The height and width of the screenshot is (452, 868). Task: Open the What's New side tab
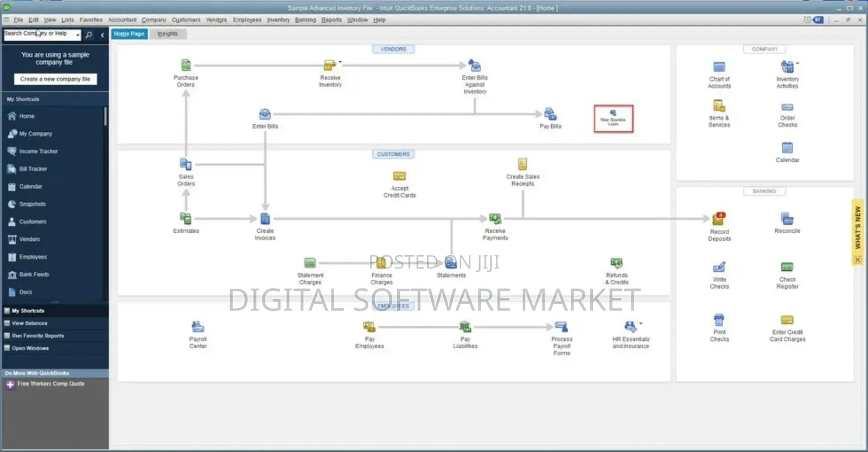[858, 227]
